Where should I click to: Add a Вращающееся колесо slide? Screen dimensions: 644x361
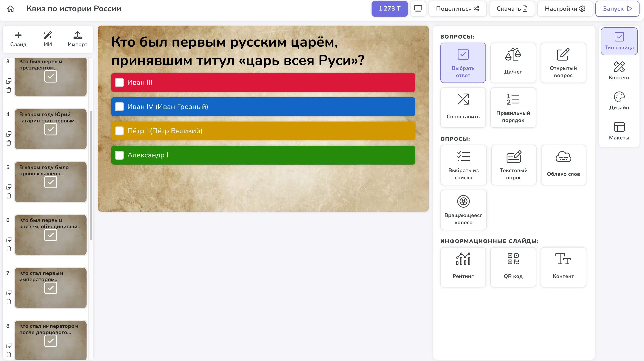coord(463,209)
